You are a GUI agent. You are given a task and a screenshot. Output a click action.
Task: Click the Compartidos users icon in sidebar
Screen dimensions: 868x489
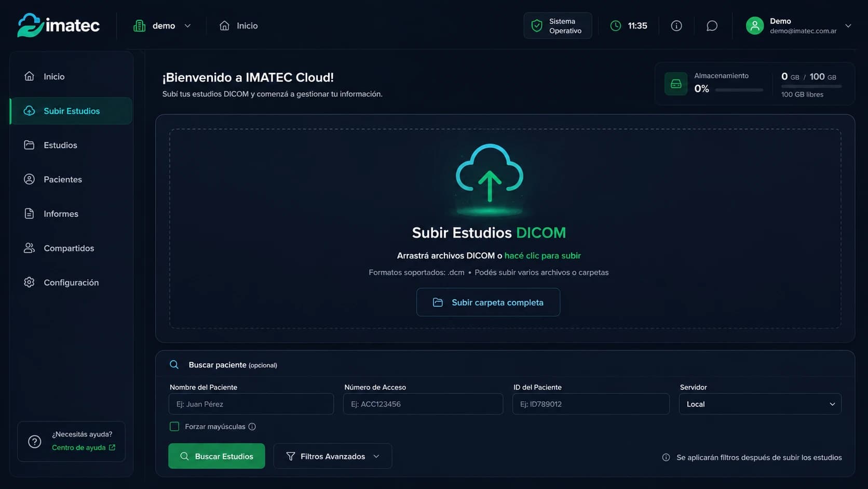pyautogui.click(x=29, y=248)
